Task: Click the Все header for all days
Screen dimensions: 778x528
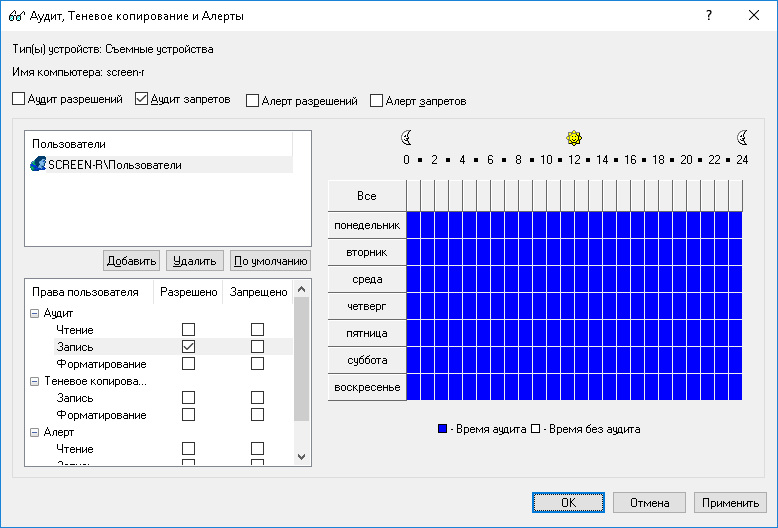Action: pos(366,195)
